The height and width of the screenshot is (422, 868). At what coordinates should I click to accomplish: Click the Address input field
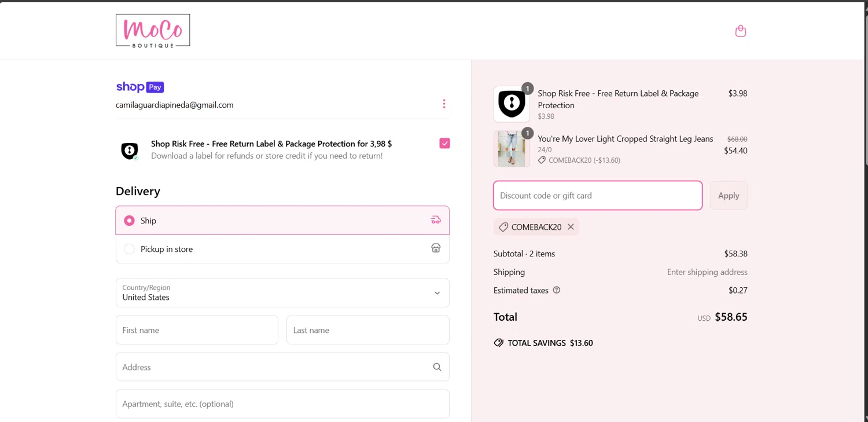[272, 367]
